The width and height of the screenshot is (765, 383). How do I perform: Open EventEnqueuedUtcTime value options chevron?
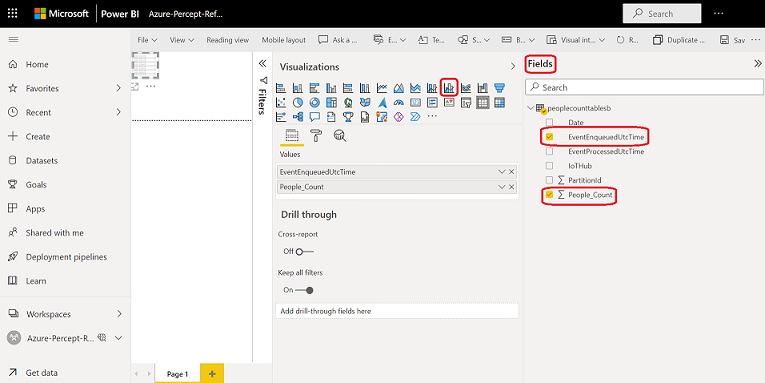(501, 172)
